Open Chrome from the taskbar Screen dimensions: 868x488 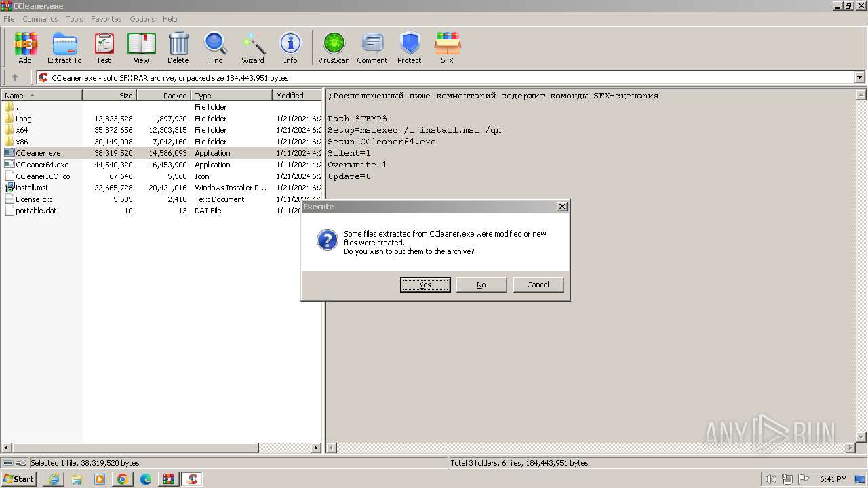(123, 479)
